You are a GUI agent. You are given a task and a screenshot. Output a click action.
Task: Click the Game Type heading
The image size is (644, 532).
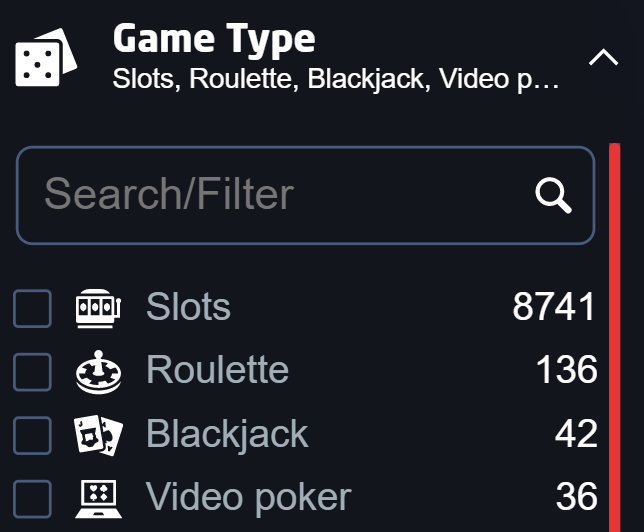(214, 40)
